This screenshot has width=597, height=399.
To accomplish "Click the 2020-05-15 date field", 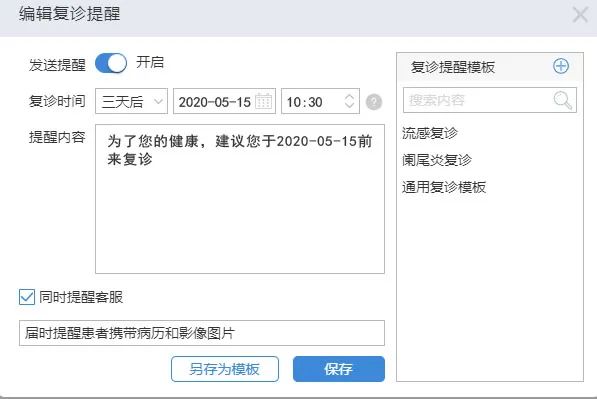I will pyautogui.click(x=224, y=101).
